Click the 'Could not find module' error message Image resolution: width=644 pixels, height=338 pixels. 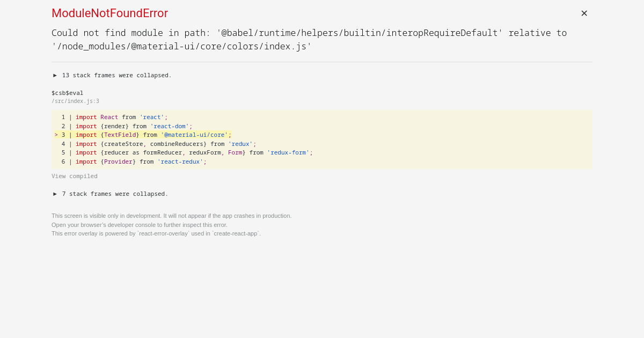coord(309,40)
